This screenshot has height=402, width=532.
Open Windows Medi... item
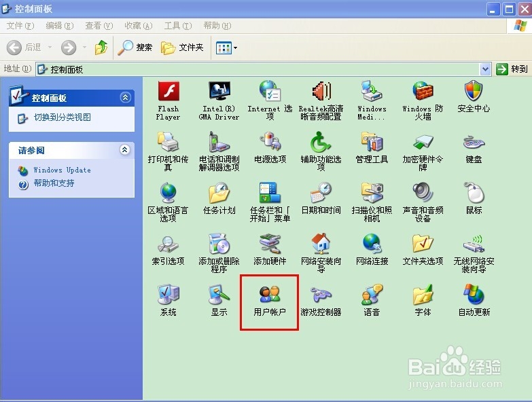click(x=372, y=100)
